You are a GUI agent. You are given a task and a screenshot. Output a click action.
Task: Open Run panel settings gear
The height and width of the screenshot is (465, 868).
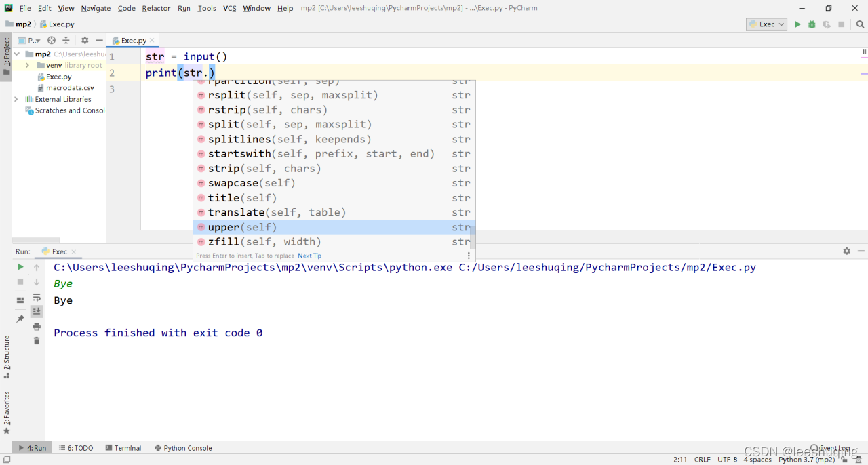coord(846,251)
